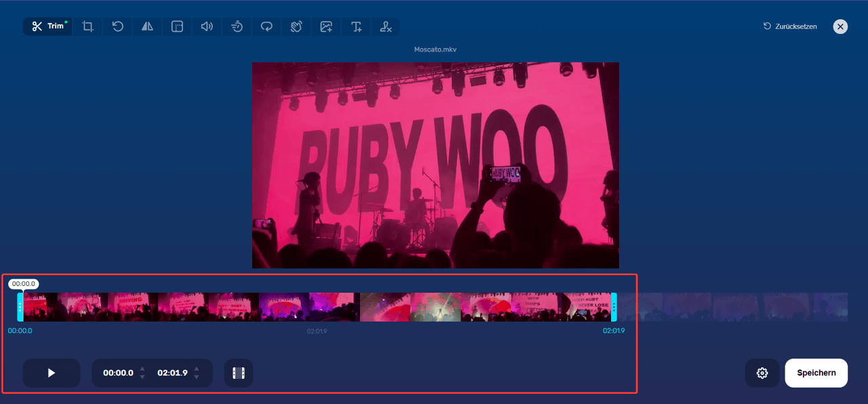
Task: Select the Trim scissors tool
Action: coord(47,26)
